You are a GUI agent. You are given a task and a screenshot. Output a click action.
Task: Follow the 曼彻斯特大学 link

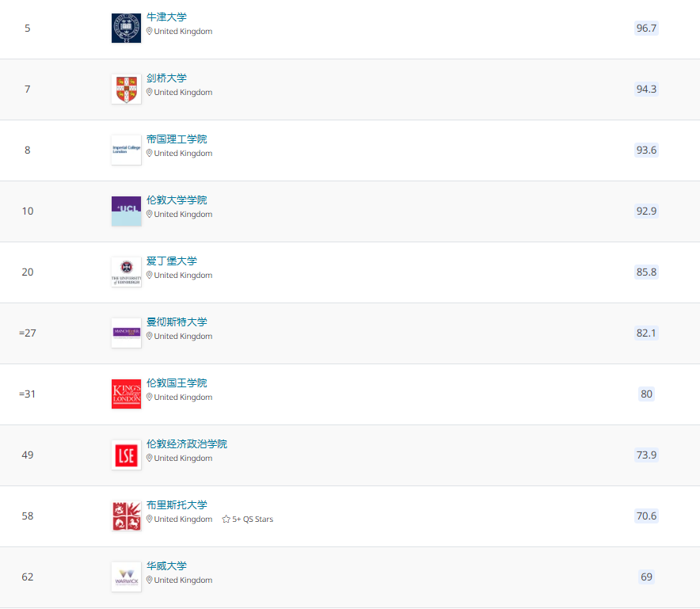click(x=177, y=322)
